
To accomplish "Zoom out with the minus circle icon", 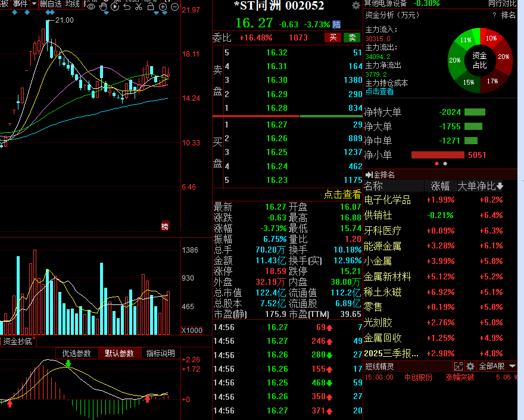I will point(174,7).
